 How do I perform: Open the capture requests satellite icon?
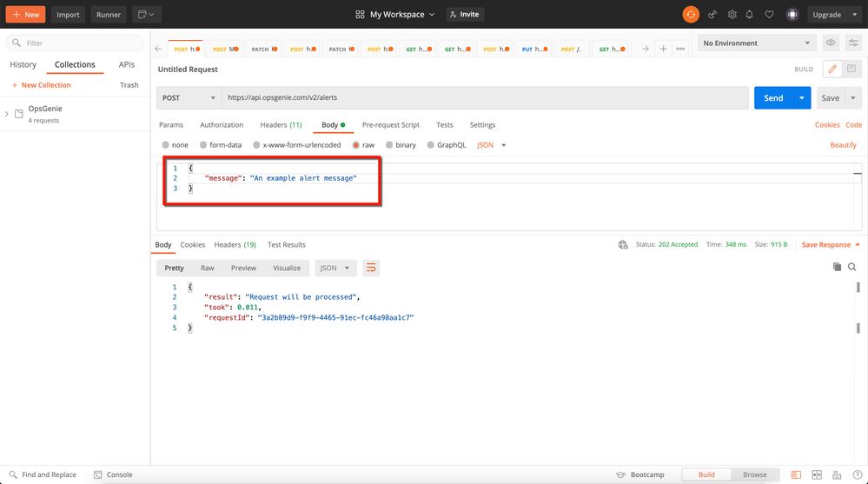(712, 15)
